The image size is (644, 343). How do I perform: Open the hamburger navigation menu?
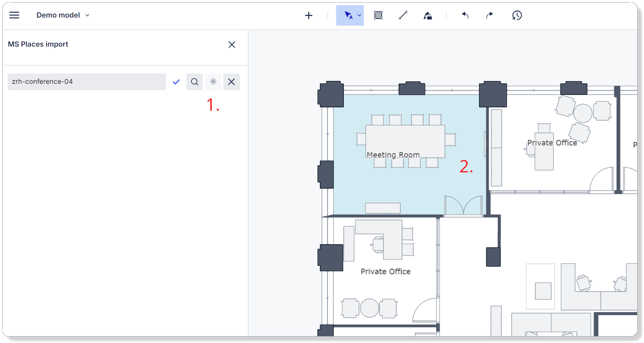point(14,15)
